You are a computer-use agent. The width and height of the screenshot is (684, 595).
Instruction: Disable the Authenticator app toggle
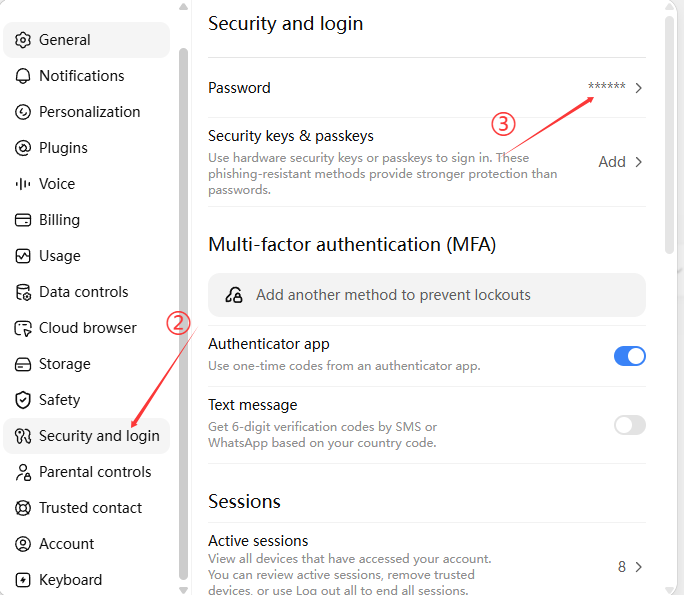pyautogui.click(x=629, y=356)
